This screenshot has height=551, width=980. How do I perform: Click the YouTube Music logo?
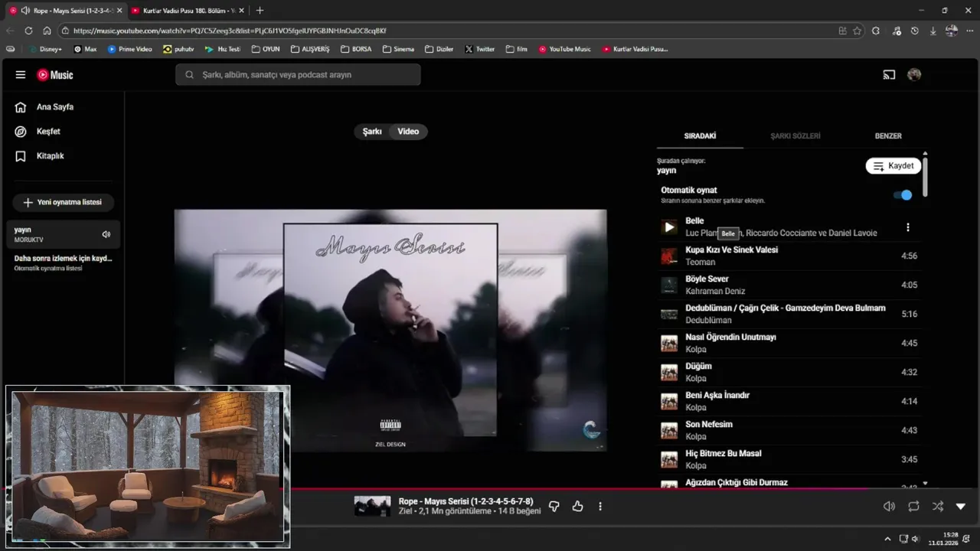point(55,75)
